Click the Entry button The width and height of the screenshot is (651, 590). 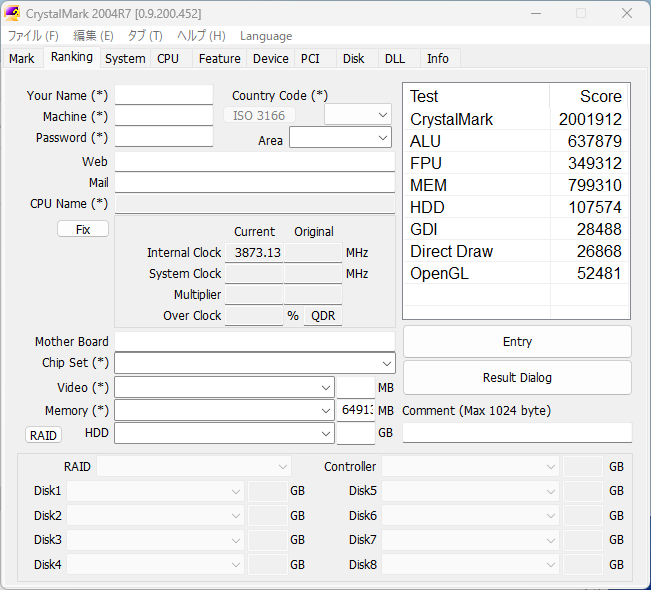[517, 342]
